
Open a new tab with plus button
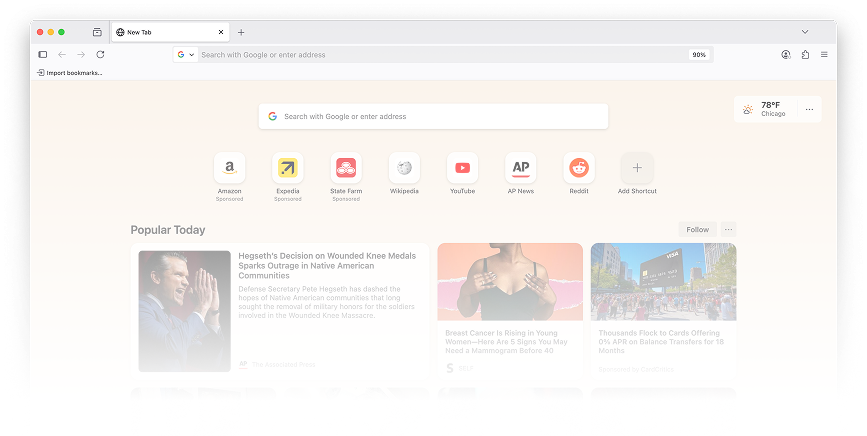241,32
